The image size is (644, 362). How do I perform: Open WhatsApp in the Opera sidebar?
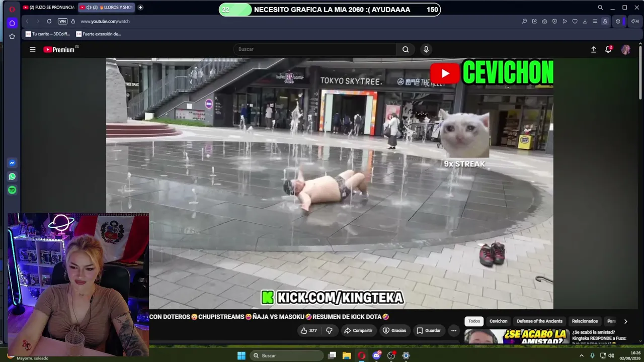point(12,176)
